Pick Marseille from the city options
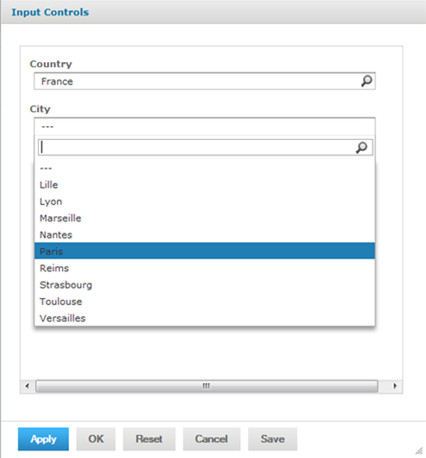 click(205, 218)
